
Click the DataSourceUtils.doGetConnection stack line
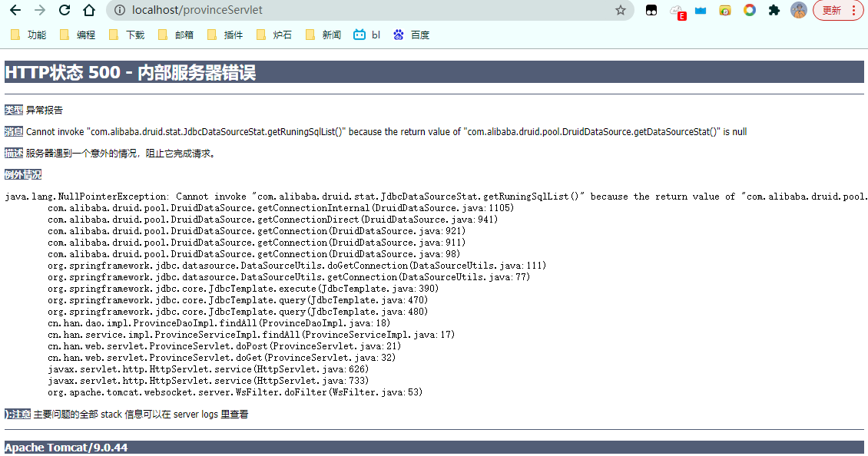(x=297, y=266)
